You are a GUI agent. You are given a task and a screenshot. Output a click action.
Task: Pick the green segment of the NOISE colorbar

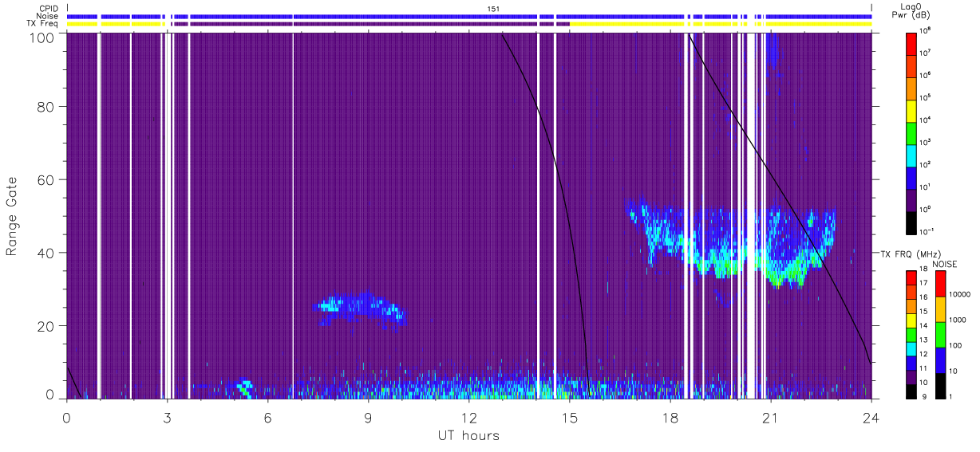941,333
